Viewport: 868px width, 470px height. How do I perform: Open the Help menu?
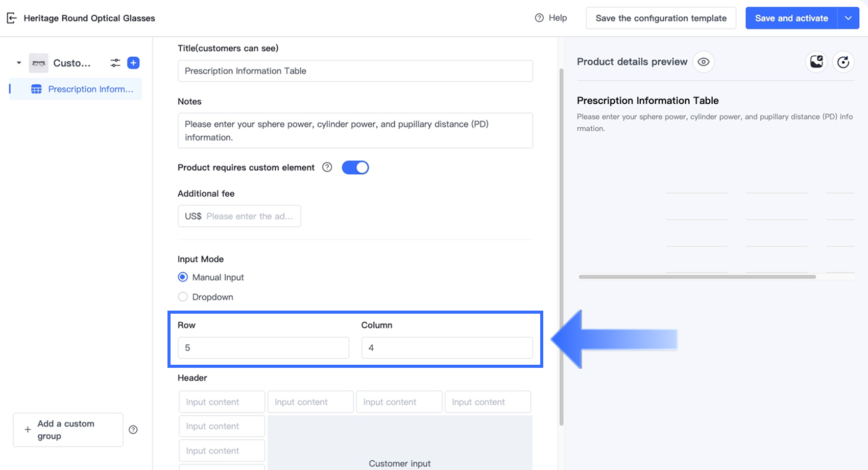(x=551, y=18)
